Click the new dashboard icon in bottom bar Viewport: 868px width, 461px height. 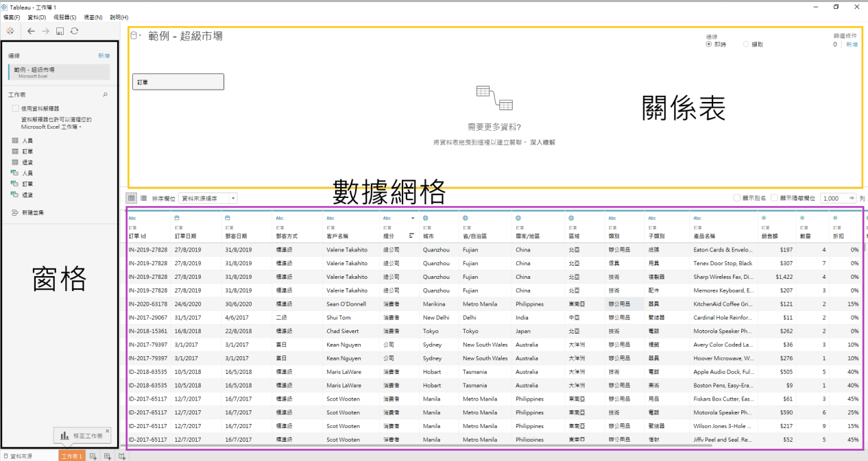pos(108,456)
